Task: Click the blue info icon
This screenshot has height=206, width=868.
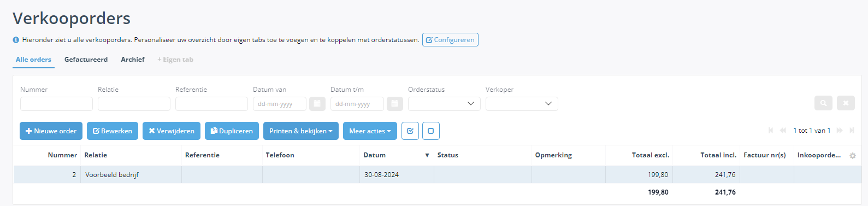Action: coord(16,40)
